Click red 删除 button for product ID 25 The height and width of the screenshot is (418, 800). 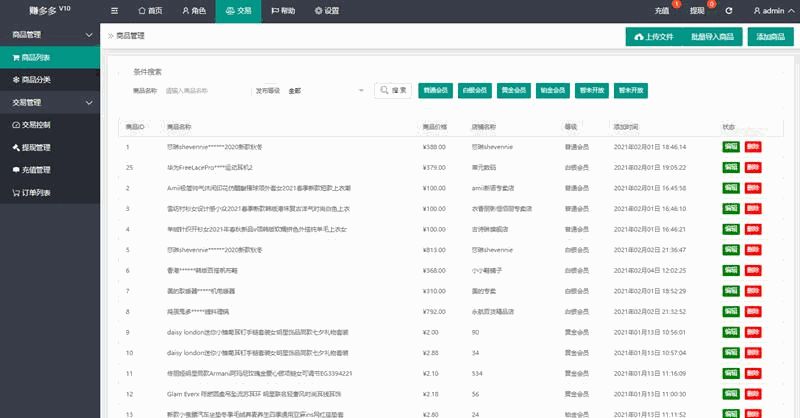click(752, 167)
